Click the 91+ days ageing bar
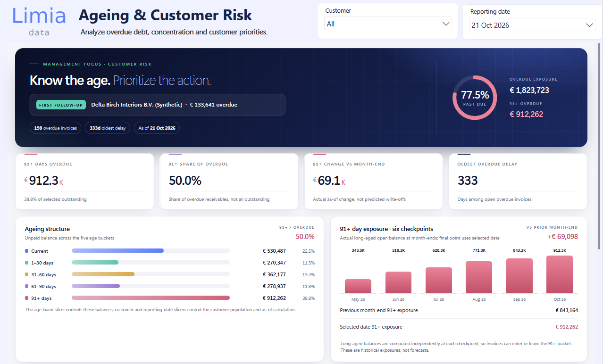The image size is (603, 364). (151, 298)
